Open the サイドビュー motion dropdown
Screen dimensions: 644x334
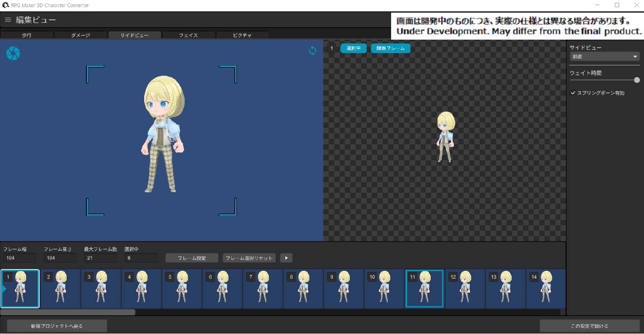(604, 57)
